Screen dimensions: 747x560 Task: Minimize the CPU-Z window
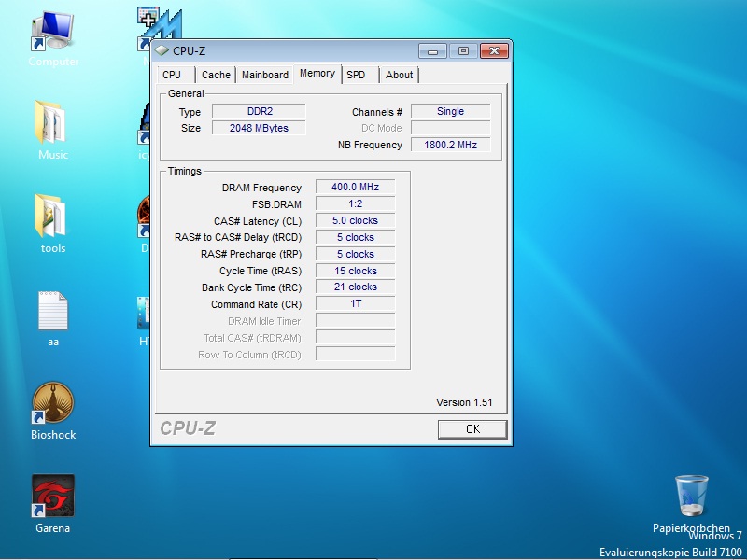tap(432, 50)
